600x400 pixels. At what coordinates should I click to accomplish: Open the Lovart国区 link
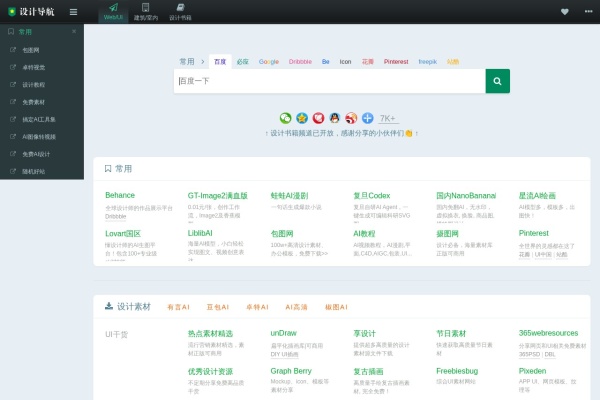pos(123,233)
